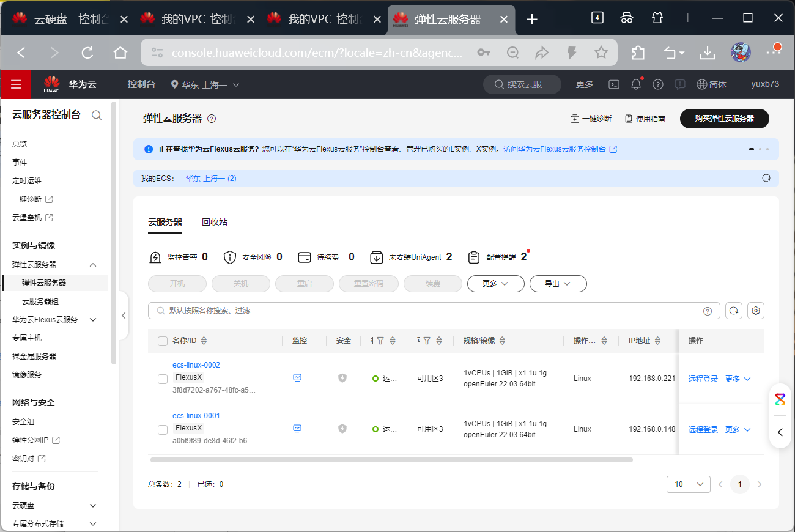Viewport: 795px width, 532px height.
Task: Open browser downloads icon
Action: pyautogui.click(x=708, y=53)
